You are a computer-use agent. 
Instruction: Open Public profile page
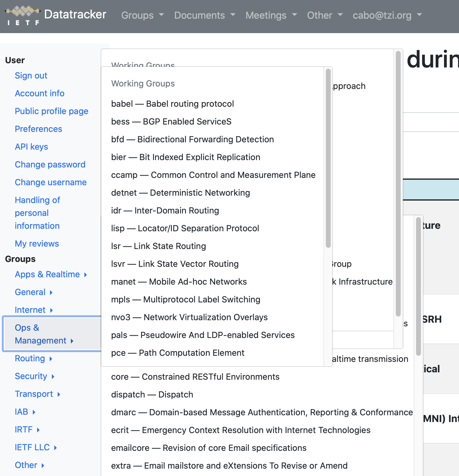pos(52,111)
